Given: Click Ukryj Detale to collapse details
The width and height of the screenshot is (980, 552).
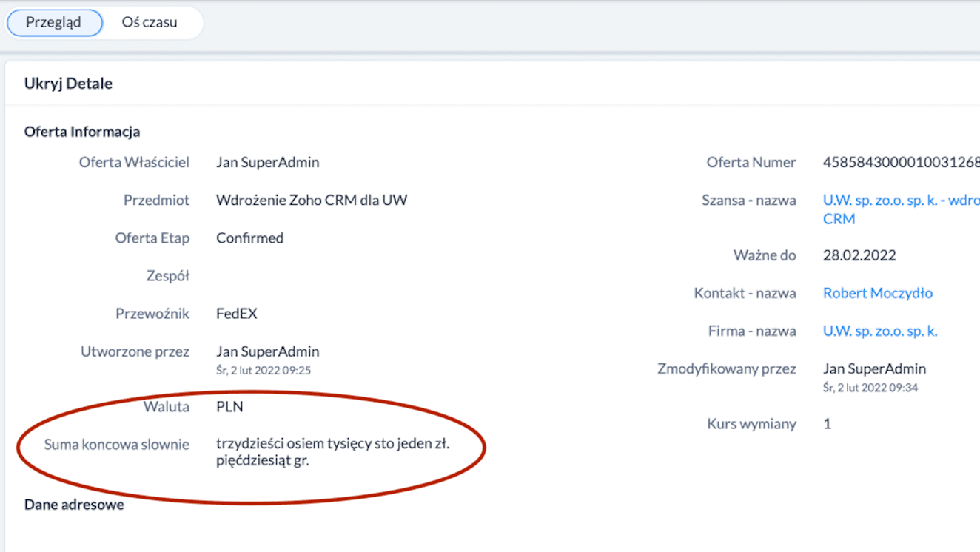Looking at the screenshot, I should [x=68, y=84].
